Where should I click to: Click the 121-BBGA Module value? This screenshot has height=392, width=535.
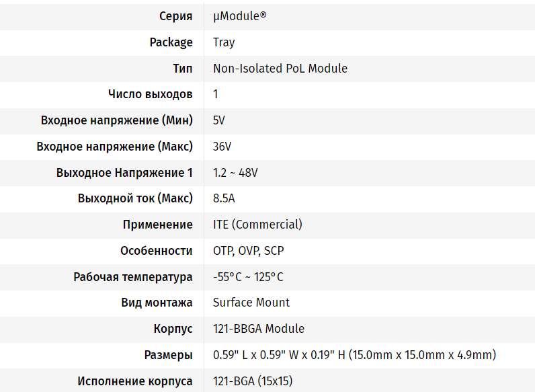click(x=259, y=329)
